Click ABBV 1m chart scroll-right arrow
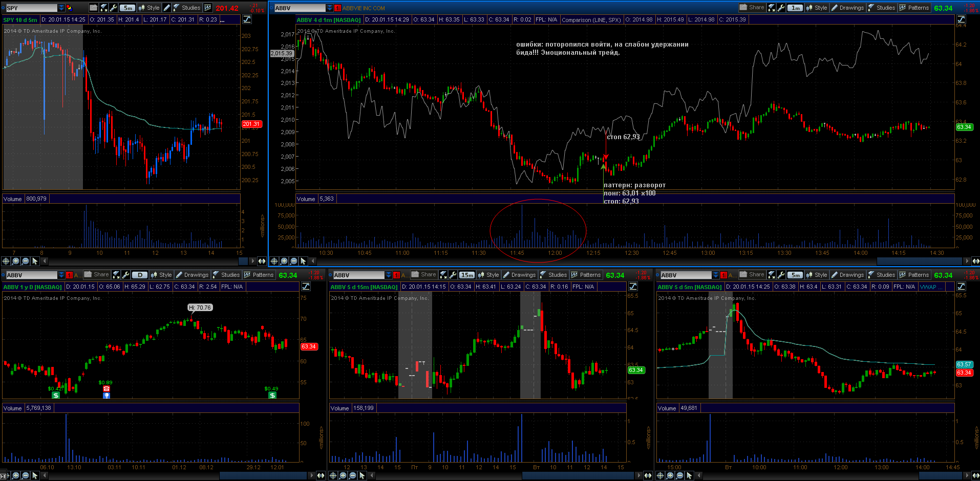980x481 pixels. point(967,261)
